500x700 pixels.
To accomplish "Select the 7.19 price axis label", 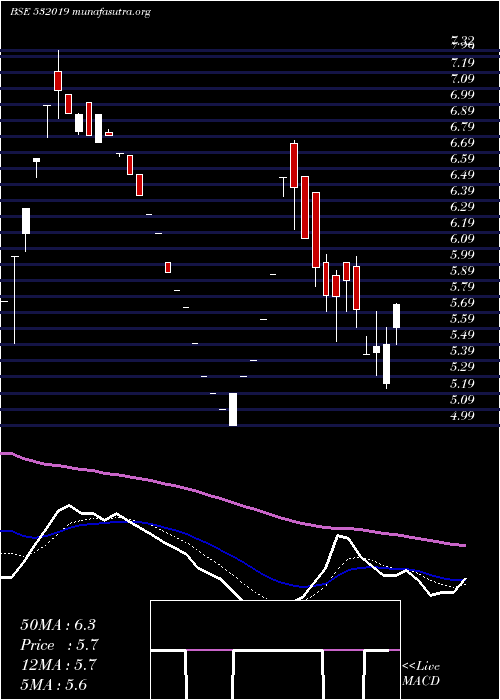I will tap(462, 62).
